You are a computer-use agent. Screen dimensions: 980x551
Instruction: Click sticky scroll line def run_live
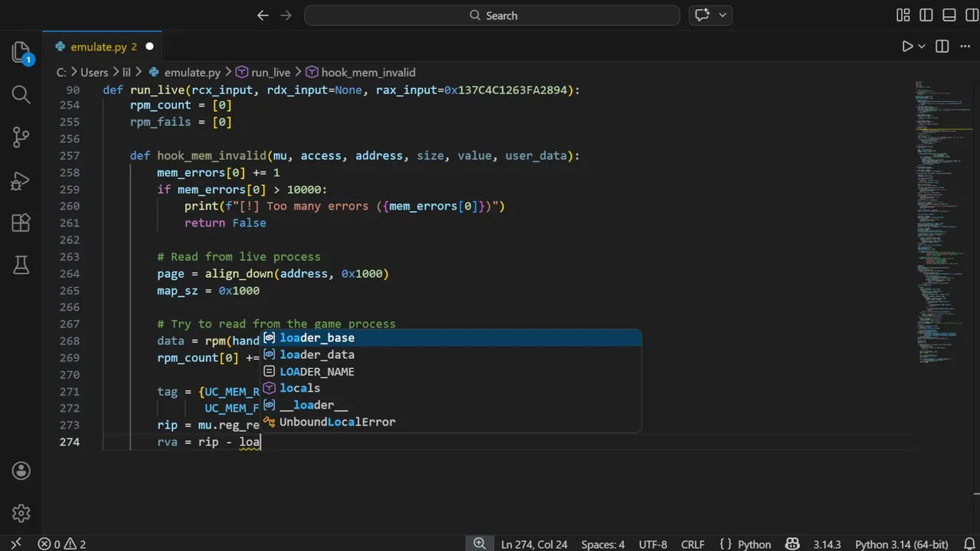click(341, 90)
